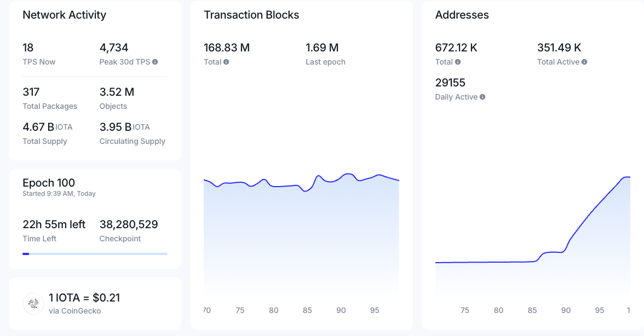Click the TPS Now value 18

click(28, 48)
